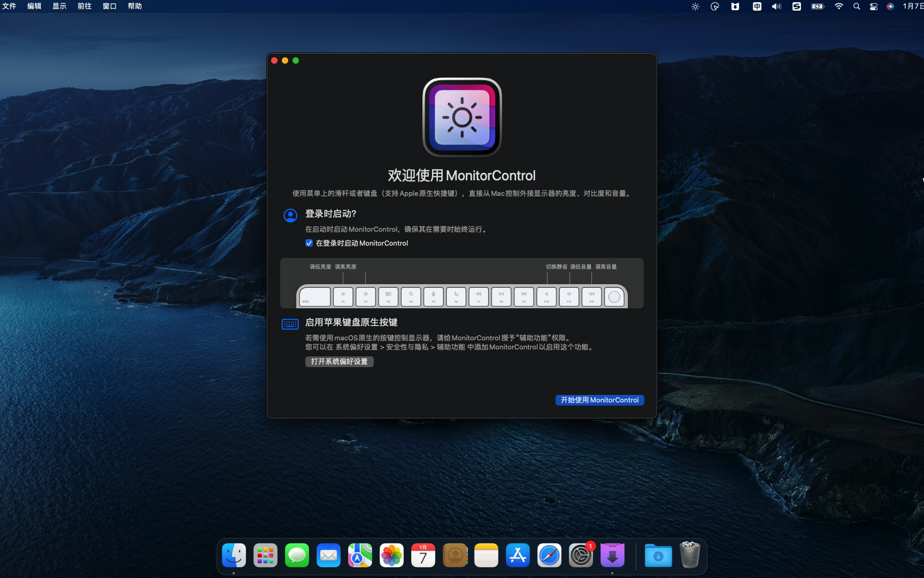Screen dimensions: 924x578
Task: Open Maps from the Dock
Action: [x=360, y=556]
